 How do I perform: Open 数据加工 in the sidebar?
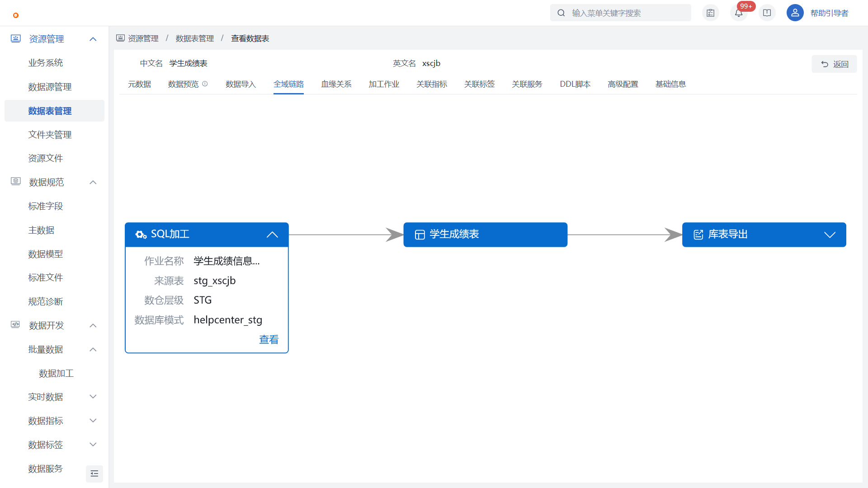click(56, 373)
